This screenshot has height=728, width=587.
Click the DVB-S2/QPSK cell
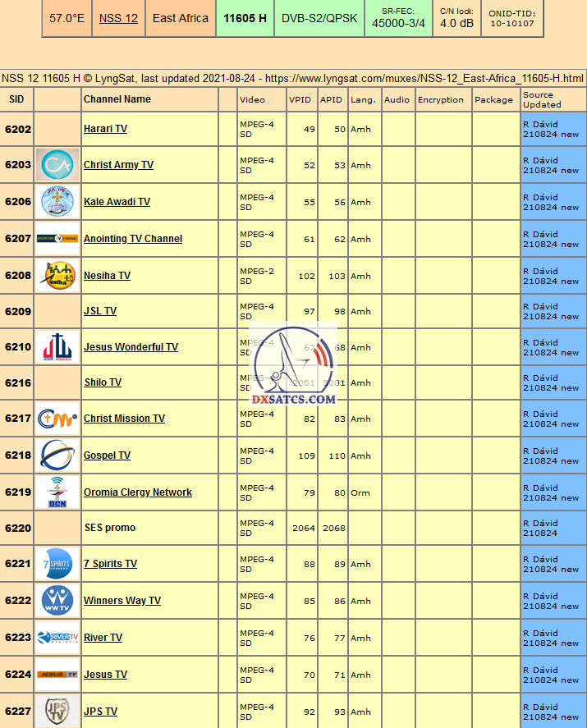click(319, 18)
